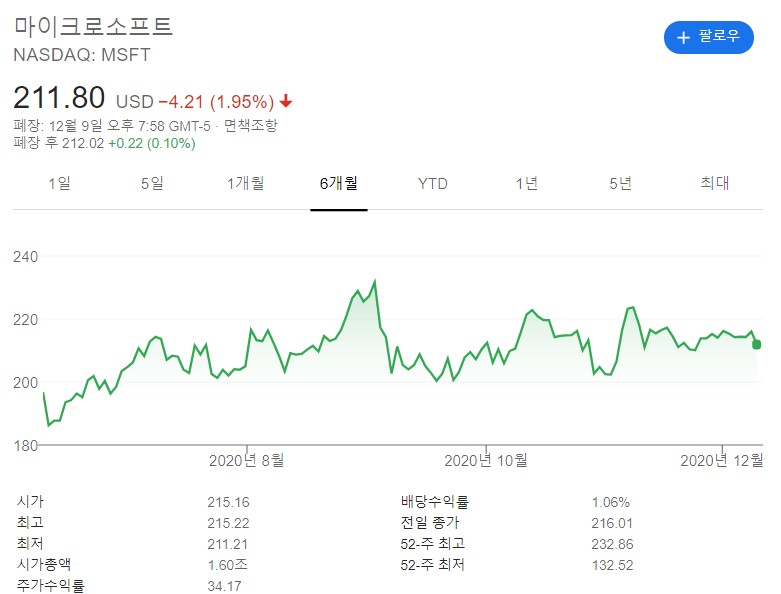Click the 52-주 최고 value 232.86
Image resolution: width=781 pixels, height=594 pixels.
tap(612, 544)
